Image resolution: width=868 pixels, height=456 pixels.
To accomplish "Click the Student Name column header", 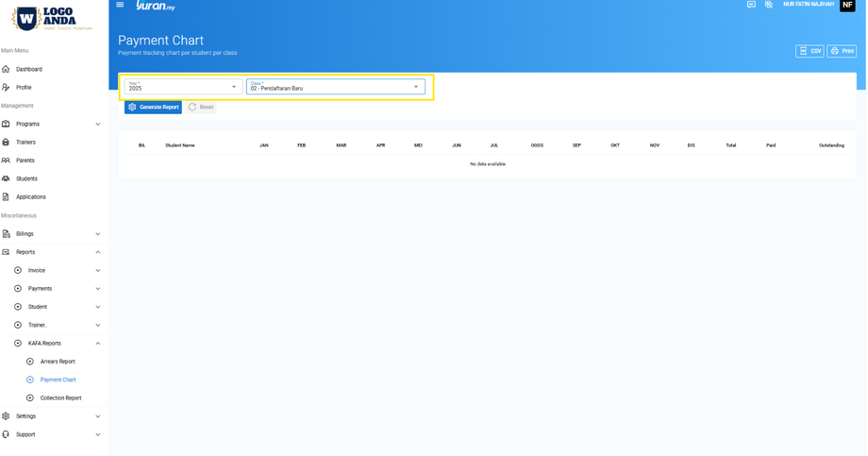I will point(180,145).
